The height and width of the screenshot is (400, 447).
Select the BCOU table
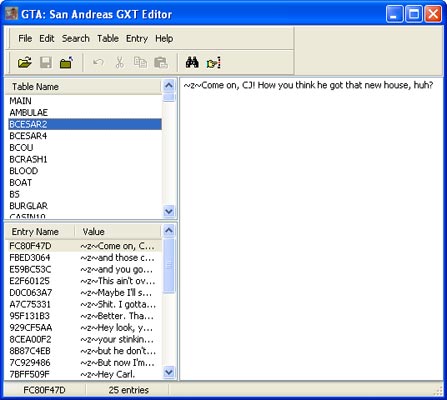[85, 147]
